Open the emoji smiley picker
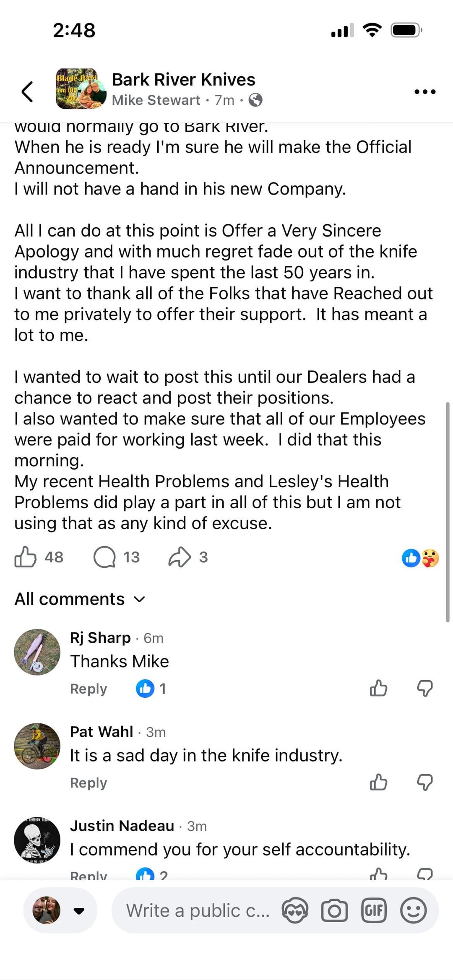Viewport: 453px width, 980px height. (x=414, y=910)
